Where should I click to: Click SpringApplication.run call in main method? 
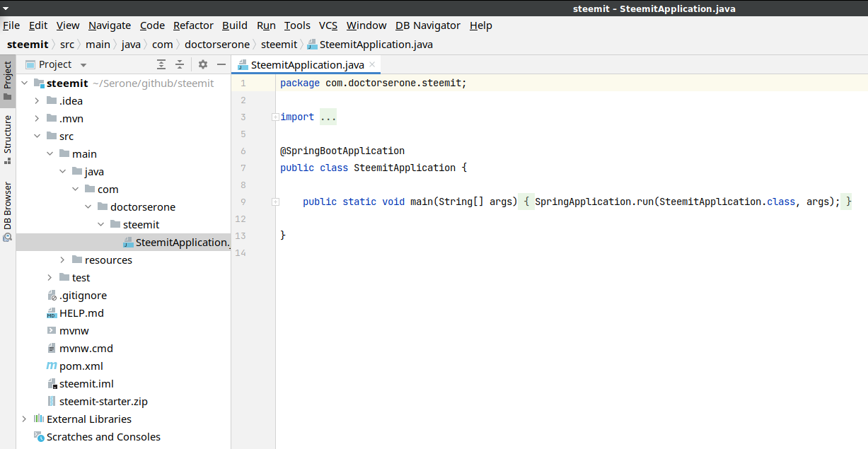592,202
